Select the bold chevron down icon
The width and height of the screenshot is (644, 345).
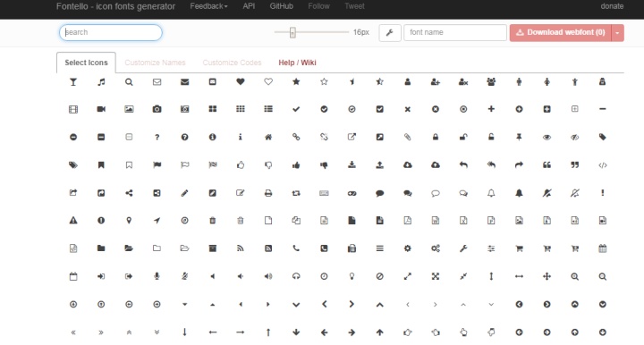tap(296, 305)
